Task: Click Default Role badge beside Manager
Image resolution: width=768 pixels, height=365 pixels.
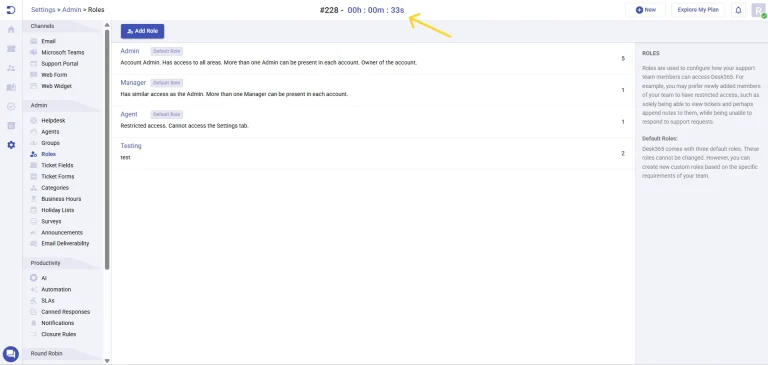Action: [167, 83]
